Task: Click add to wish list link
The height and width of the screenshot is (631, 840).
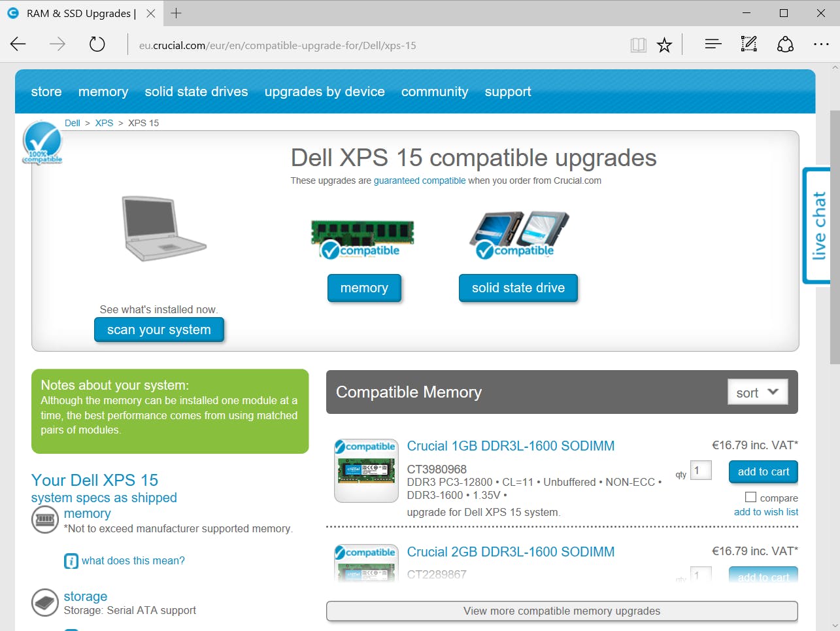Action: click(766, 512)
